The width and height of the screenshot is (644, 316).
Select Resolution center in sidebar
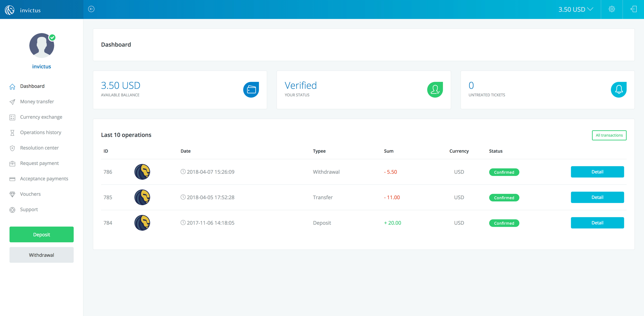pos(39,148)
